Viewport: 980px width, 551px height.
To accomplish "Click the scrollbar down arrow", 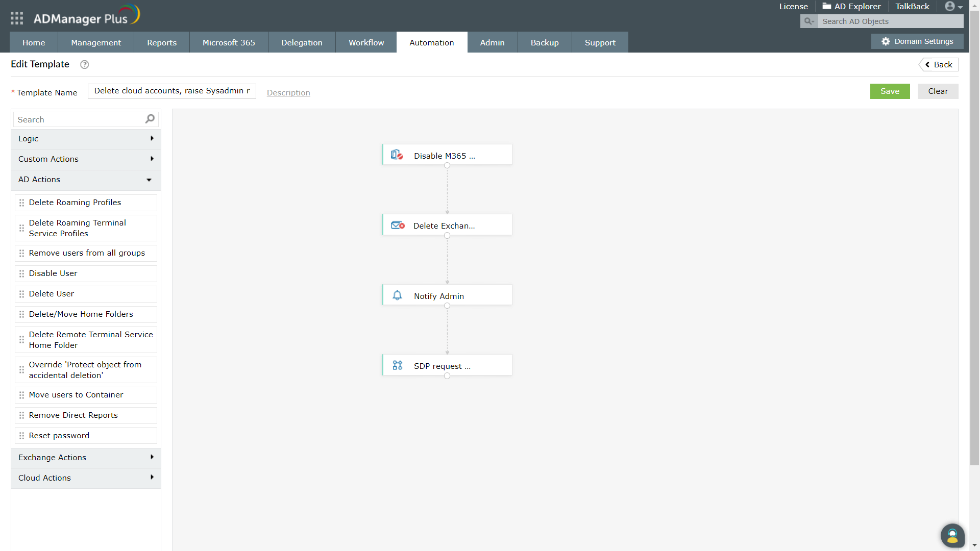I will coord(974,545).
